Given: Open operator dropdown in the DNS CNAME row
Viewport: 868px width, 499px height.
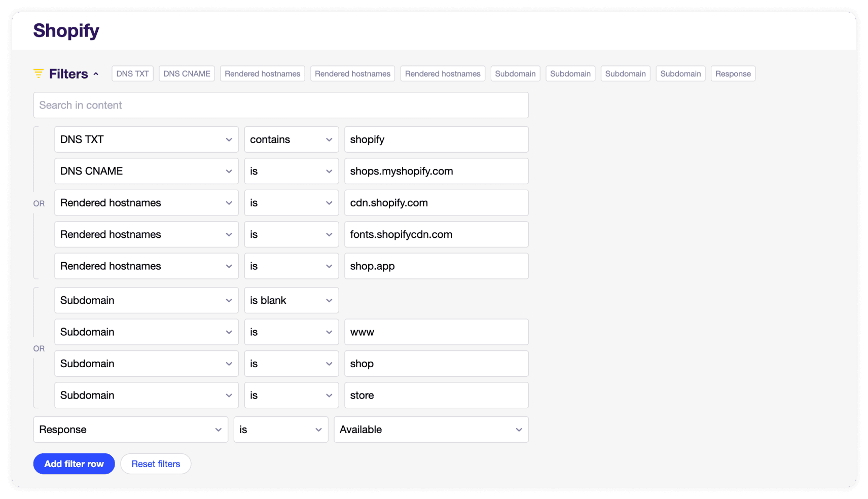Looking at the screenshot, I should click(x=292, y=171).
